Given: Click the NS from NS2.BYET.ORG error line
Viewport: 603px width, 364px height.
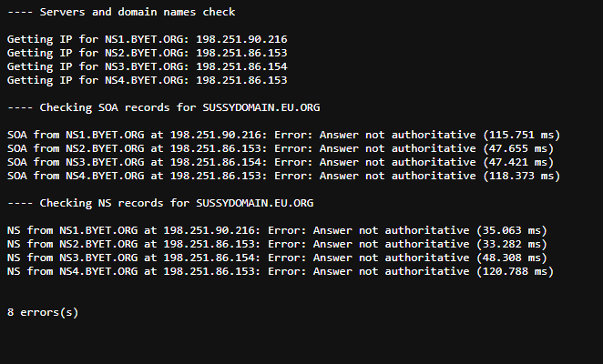Looking at the screenshot, I should click(277, 244).
